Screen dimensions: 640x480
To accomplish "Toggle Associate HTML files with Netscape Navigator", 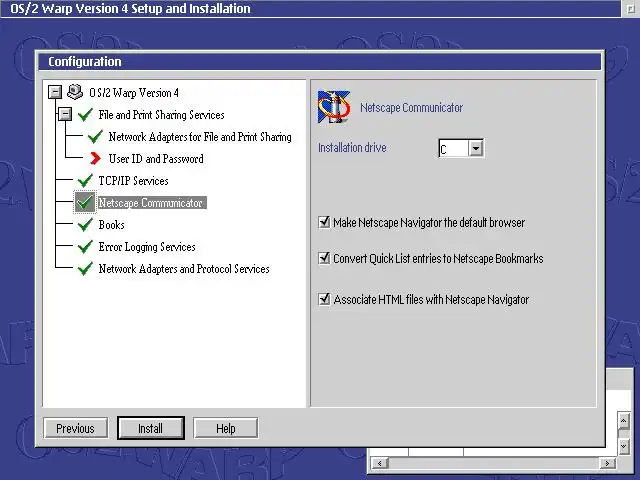I will [324, 299].
